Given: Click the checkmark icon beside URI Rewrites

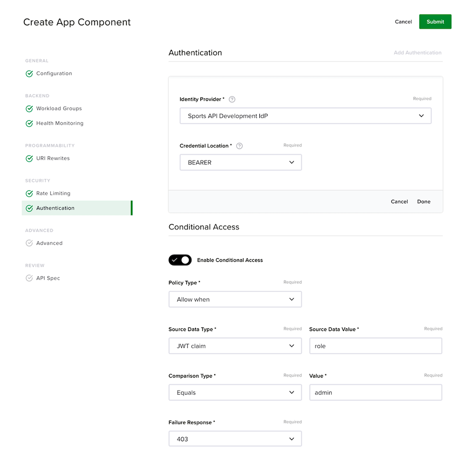Looking at the screenshot, I should [x=29, y=158].
